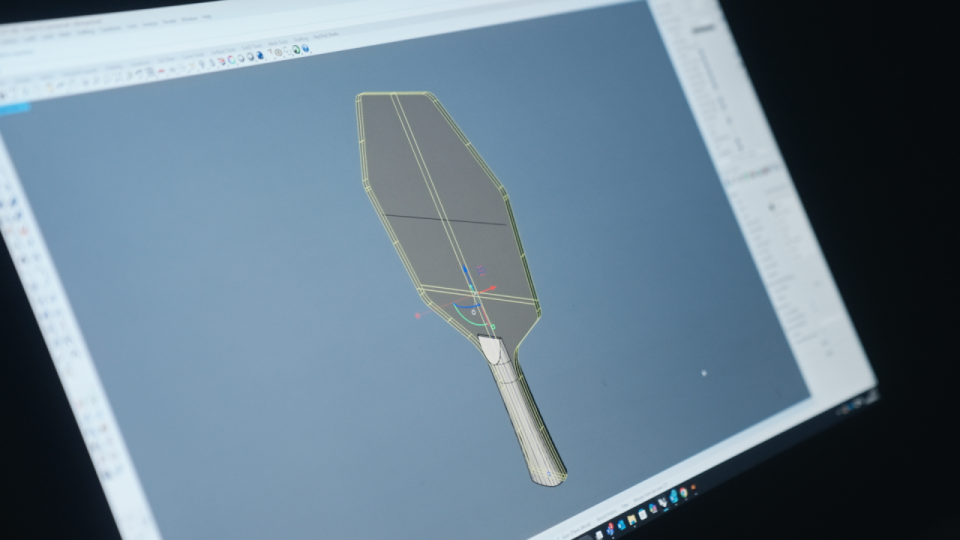Open the Help menu
The height and width of the screenshot is (540, 960).
coord(206,17)
